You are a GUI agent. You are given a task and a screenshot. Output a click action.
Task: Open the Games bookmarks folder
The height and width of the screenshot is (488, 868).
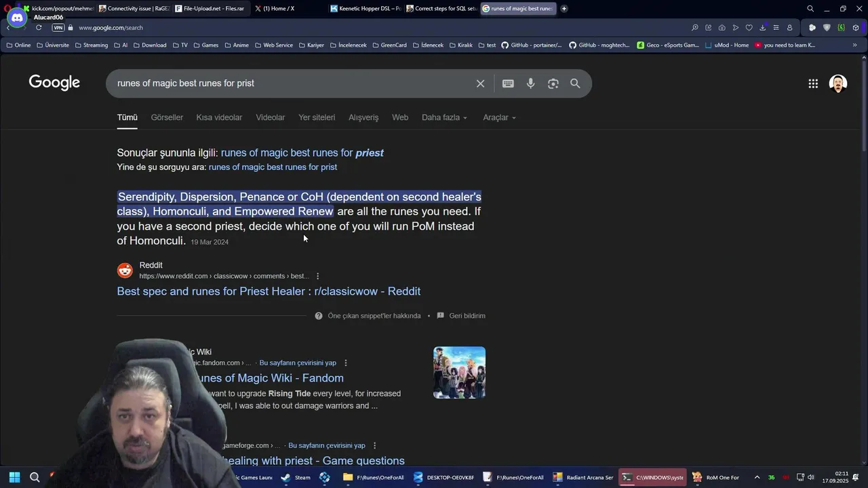coord(205,45)
